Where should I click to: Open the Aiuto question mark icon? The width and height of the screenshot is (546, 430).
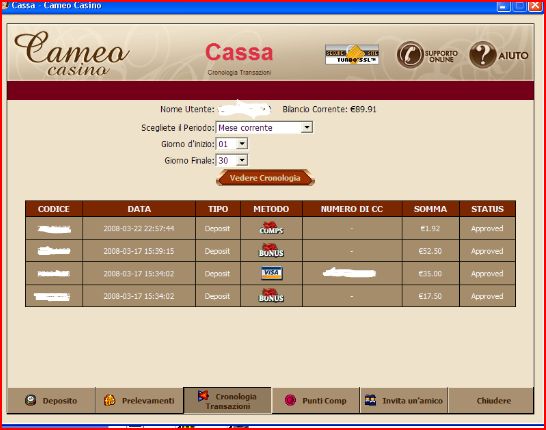click(x=483, y=55)
